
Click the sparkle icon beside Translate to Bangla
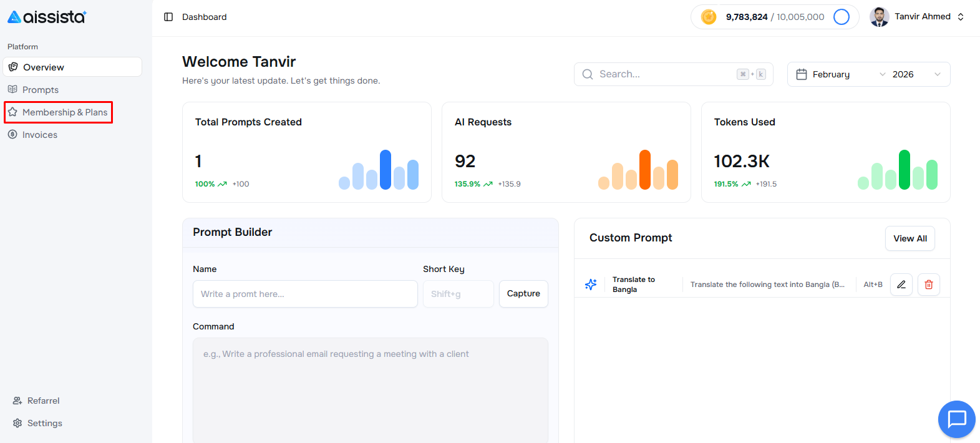coord(591,285)
